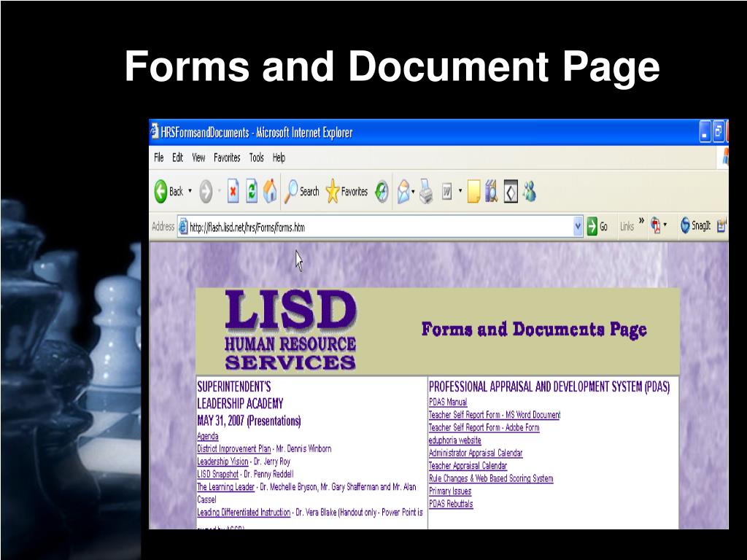
Task: Open The Learning Leader link
Action: 226,487
